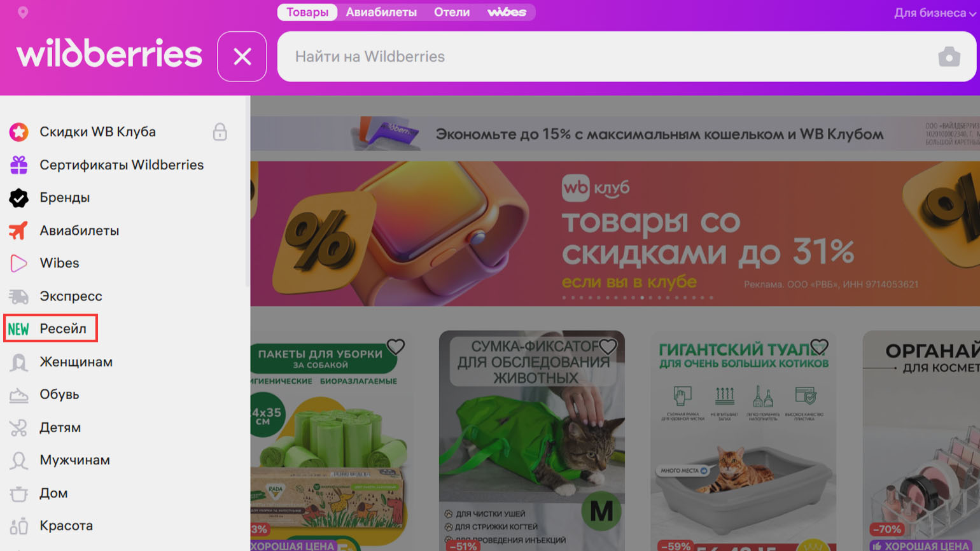The height and width of the screenshot is (551, 980).
Task: Click the WB Клуб savings banner strip
Action: coord(615,134)
